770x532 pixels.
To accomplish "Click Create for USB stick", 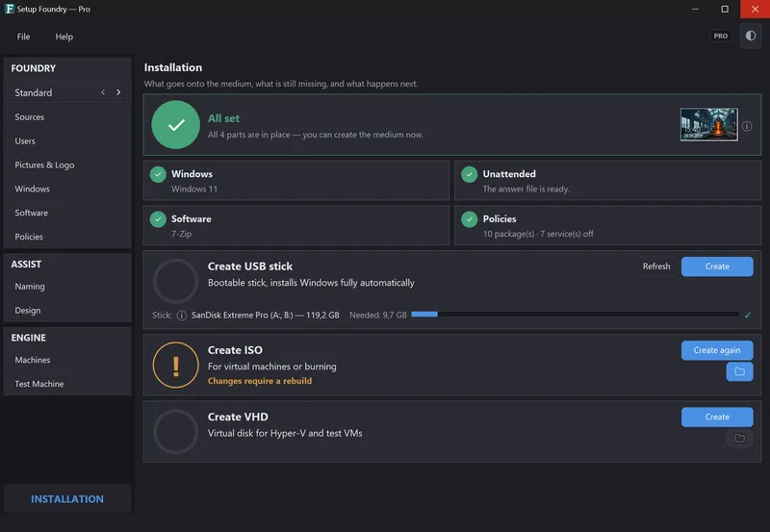I will pos(717,266).
